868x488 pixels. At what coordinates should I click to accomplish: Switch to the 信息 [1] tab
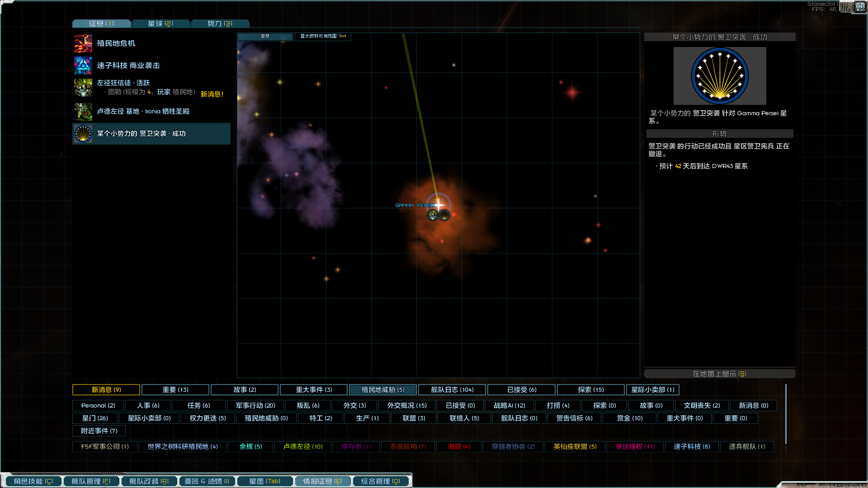[101, 23]
